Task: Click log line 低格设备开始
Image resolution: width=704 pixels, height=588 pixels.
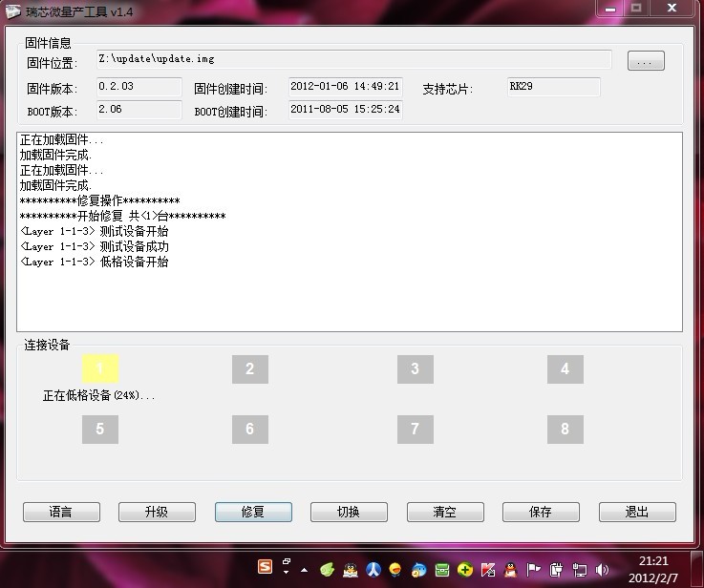Action: pyautogui.click(x=95, y=262)
